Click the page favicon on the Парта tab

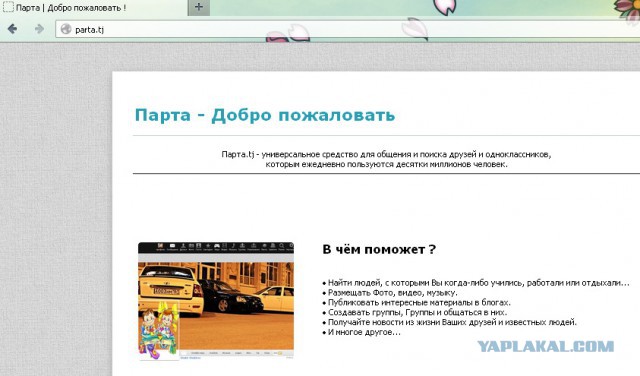tap(8, 7)
